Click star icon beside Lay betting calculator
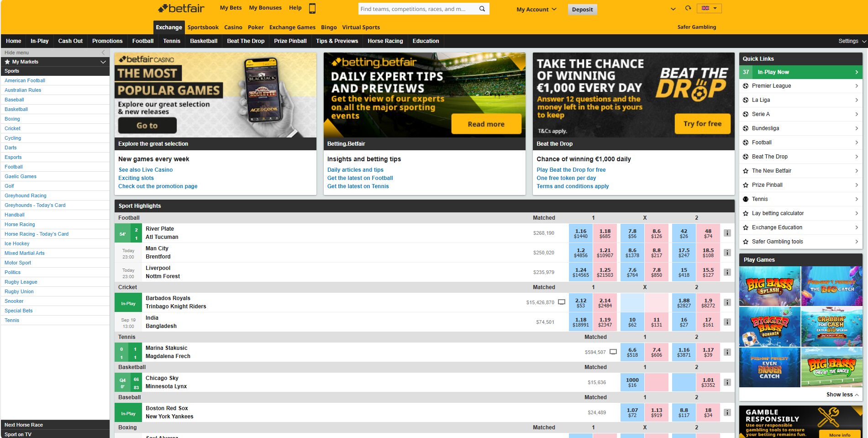868x438 pixels. coord(746,213)
